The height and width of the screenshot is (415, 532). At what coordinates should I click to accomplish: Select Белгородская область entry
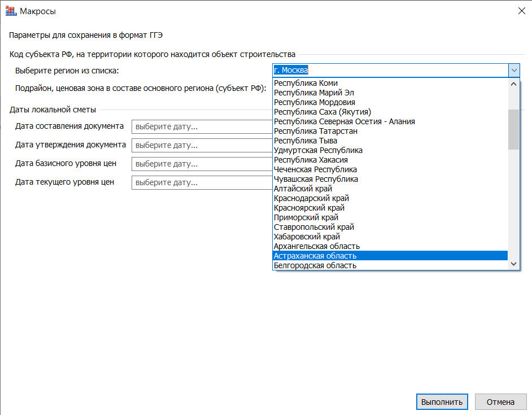pyautogui.click(x=315, y=265)
